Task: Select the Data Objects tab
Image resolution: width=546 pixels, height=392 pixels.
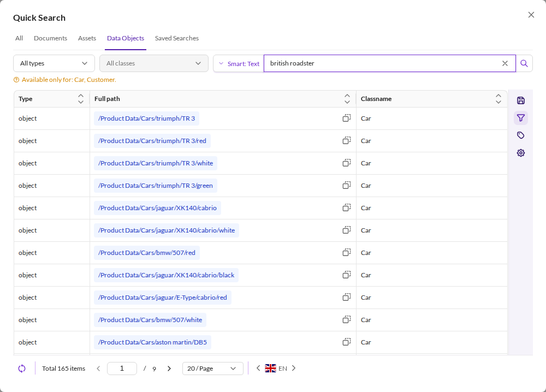Action: tap(126, 38)
